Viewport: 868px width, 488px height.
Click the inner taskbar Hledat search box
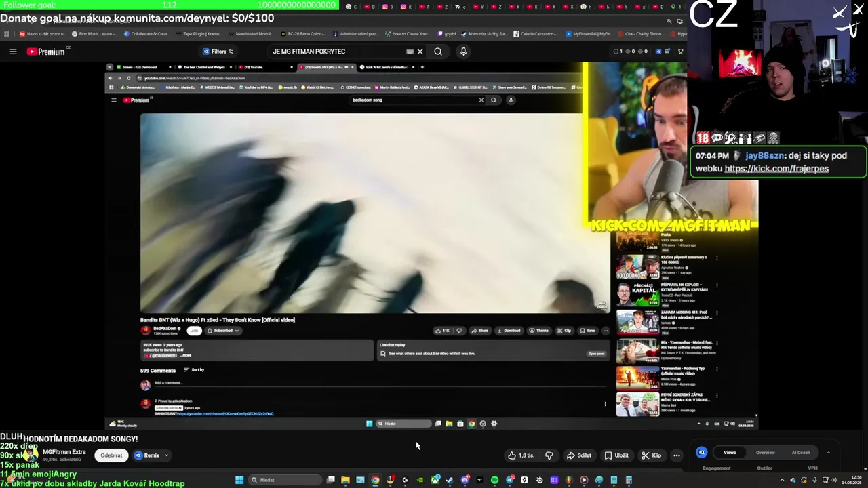(403, 424)
